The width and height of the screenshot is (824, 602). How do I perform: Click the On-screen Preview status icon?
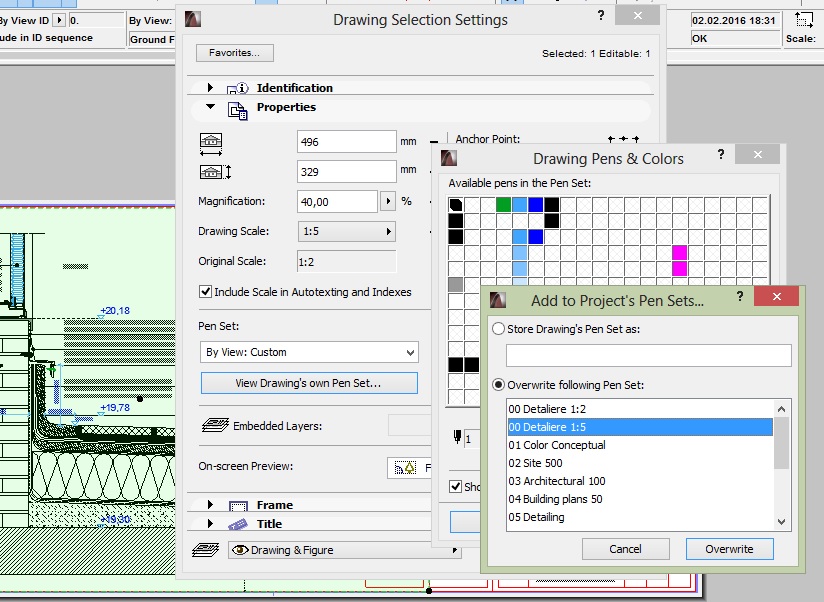click(x=404, y=466)
